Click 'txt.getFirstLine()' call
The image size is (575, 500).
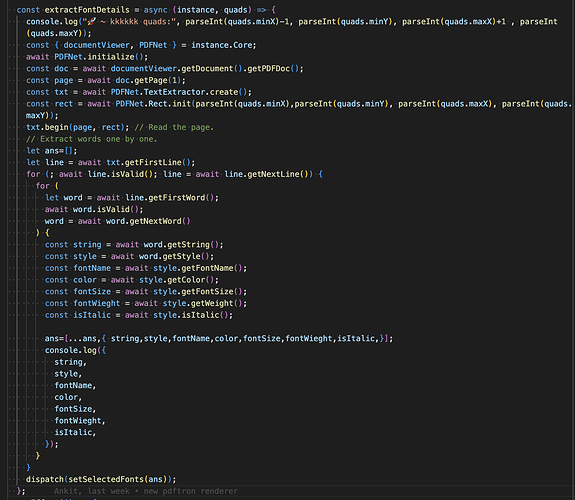(150, 163)
